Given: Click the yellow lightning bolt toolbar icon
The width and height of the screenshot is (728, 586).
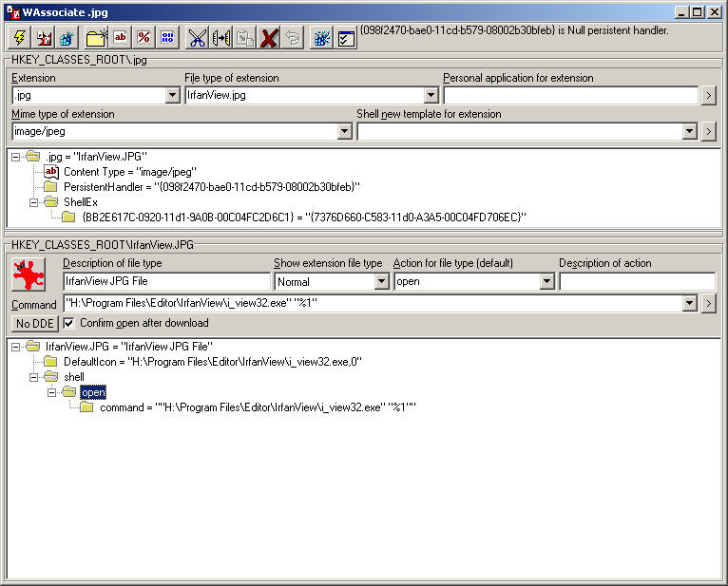Looking at the screenshot, I should [19, 38].
